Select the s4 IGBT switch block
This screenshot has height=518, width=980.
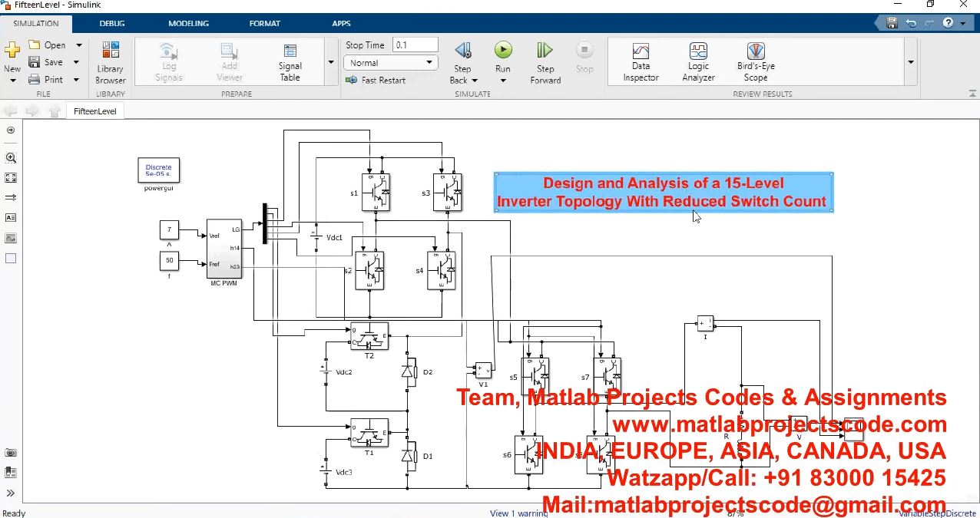(442, 270)
